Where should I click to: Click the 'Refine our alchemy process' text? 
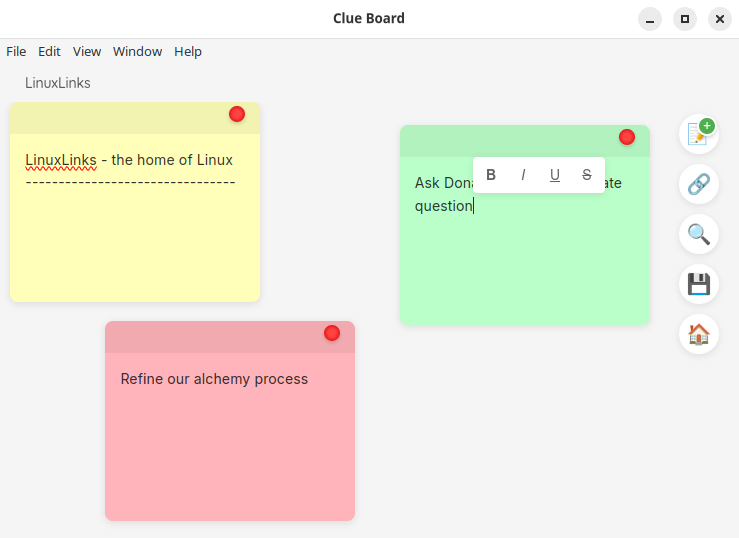(214, 379)
